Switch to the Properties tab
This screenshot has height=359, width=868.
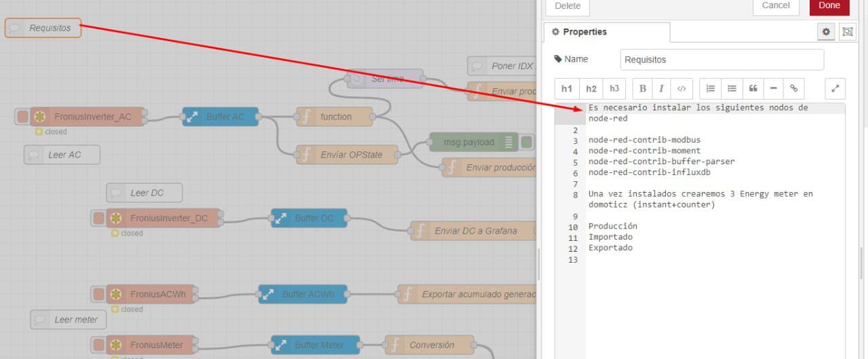click(x=606, y=32)
